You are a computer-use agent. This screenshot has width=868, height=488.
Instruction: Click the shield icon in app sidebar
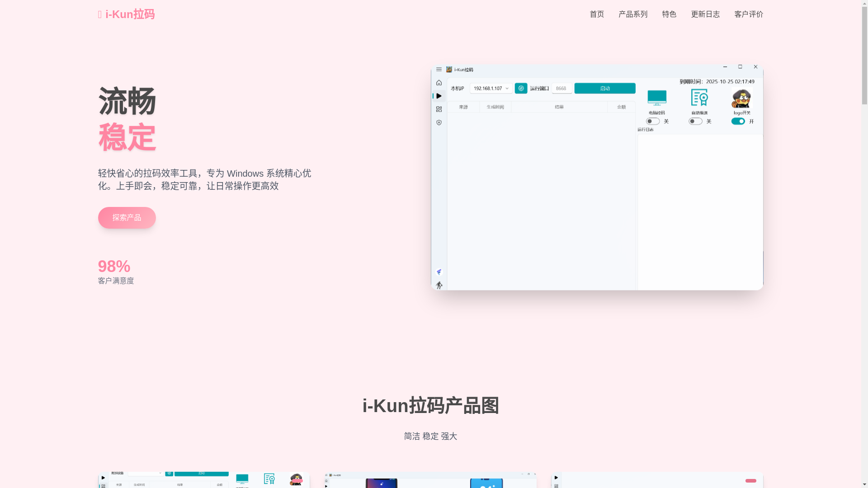(x=439, y=122)
